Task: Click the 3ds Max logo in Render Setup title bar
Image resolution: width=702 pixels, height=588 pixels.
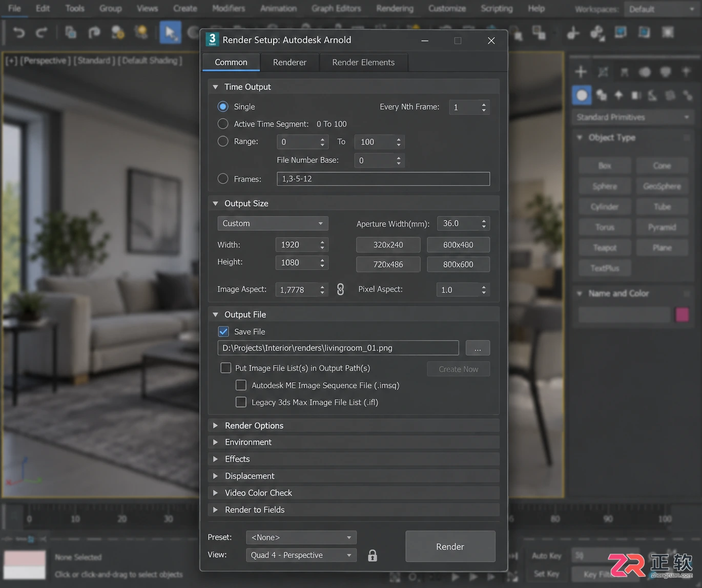Action: coord(212,39)
